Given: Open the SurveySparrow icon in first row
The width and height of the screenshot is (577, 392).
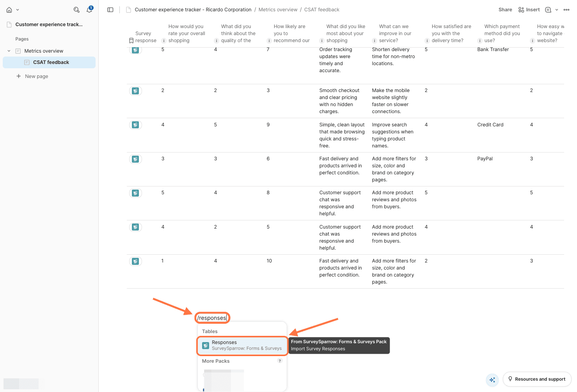Looking at the screenshot, I should pyautogui.click(x=135, y=50).
